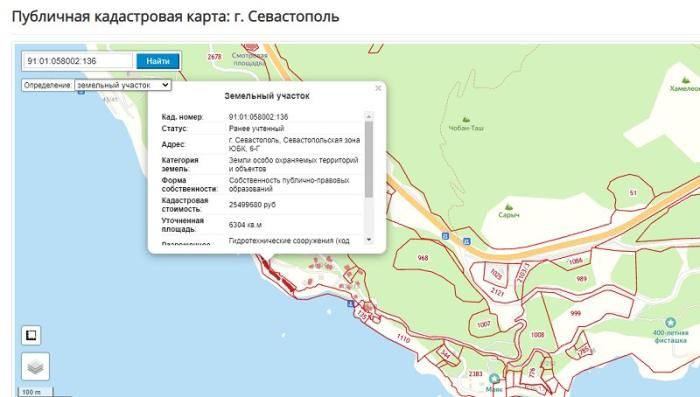Click the popup scrollbar thumb
Image resolution: width=700 pixels, height=397 pixels.
point(369,159)
